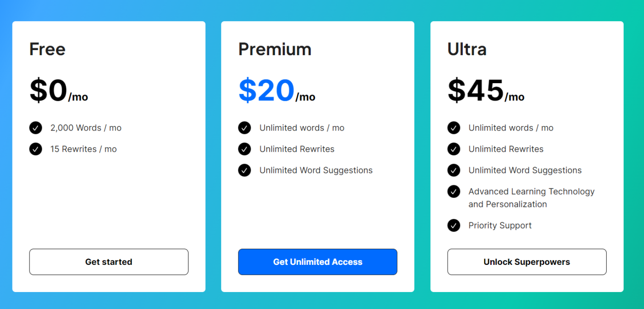Select the Premium plan heading
Viewport: 644px width, 309px height.
coord(275,49)
